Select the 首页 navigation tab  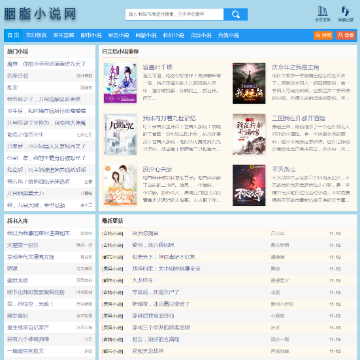[x=13, y=35]
